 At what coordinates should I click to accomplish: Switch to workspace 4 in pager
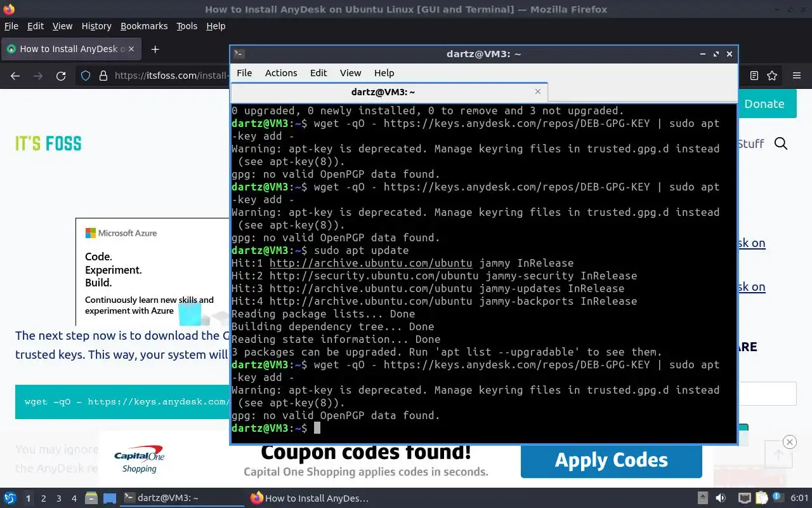click(74, 498)
